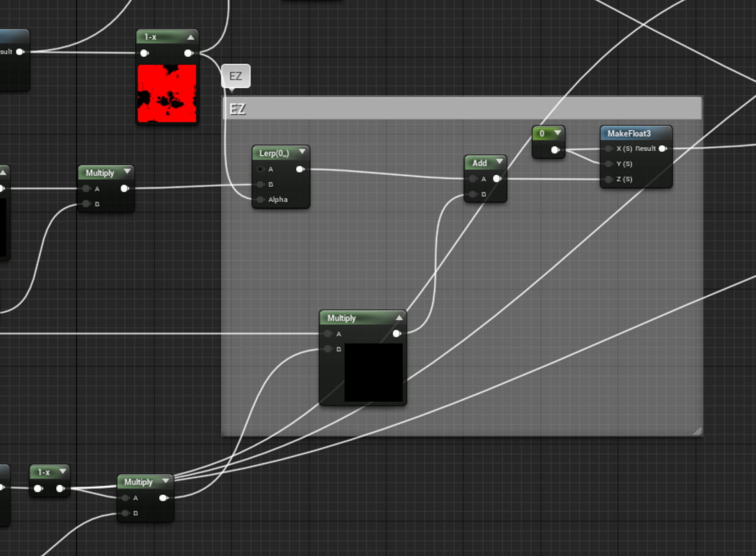
Task: Select the MakeFloat3 node title
Action: click(x=629, y=134)
